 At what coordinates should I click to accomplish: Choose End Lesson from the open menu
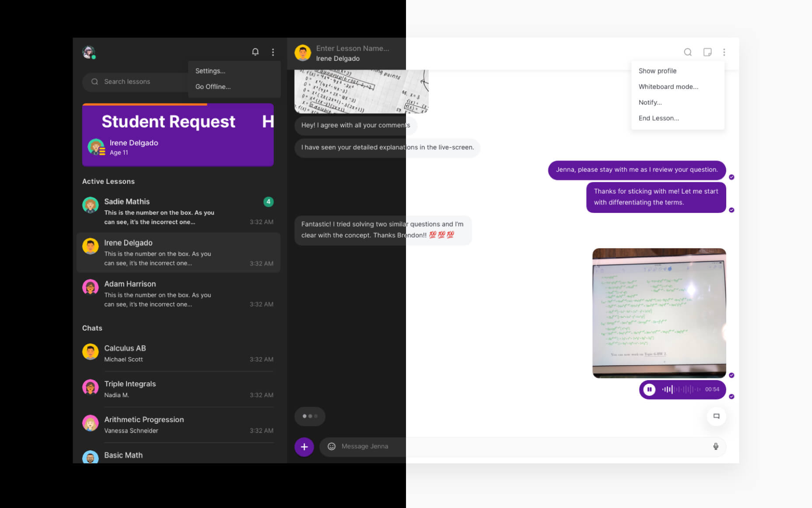coord(658,118)
